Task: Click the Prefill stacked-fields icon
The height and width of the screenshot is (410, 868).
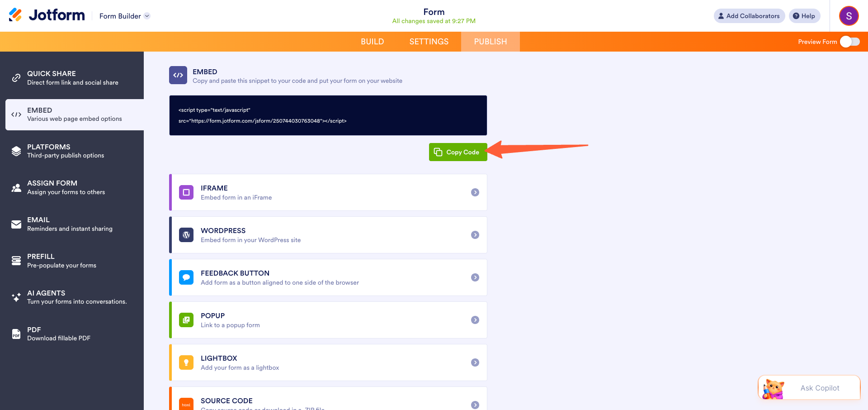Action: [x=16, y=261]
